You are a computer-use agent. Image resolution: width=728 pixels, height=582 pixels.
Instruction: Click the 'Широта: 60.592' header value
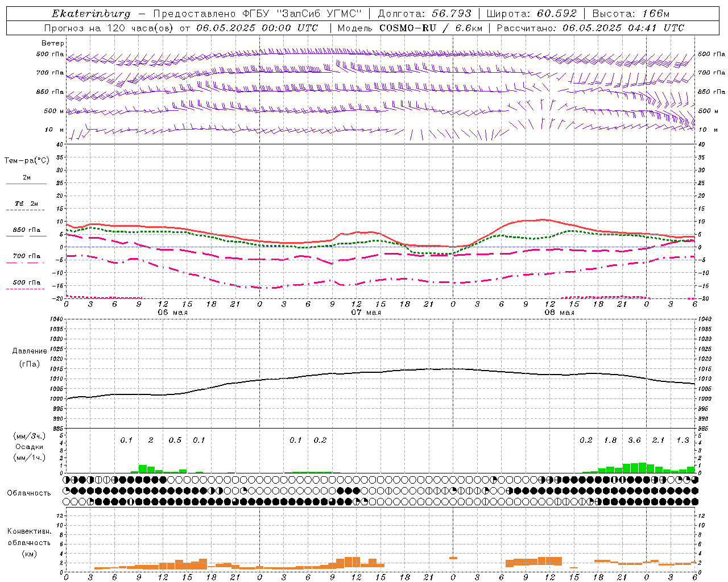pos(532,14)
